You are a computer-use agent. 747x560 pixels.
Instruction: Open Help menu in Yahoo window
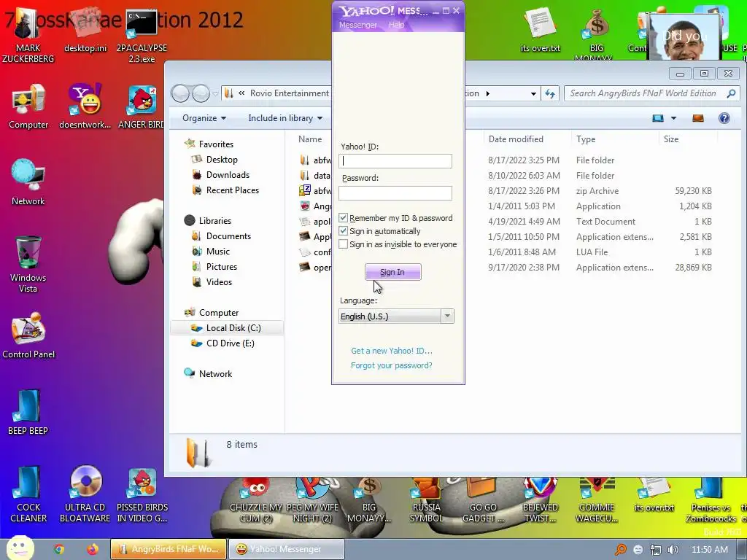[396, 25]
